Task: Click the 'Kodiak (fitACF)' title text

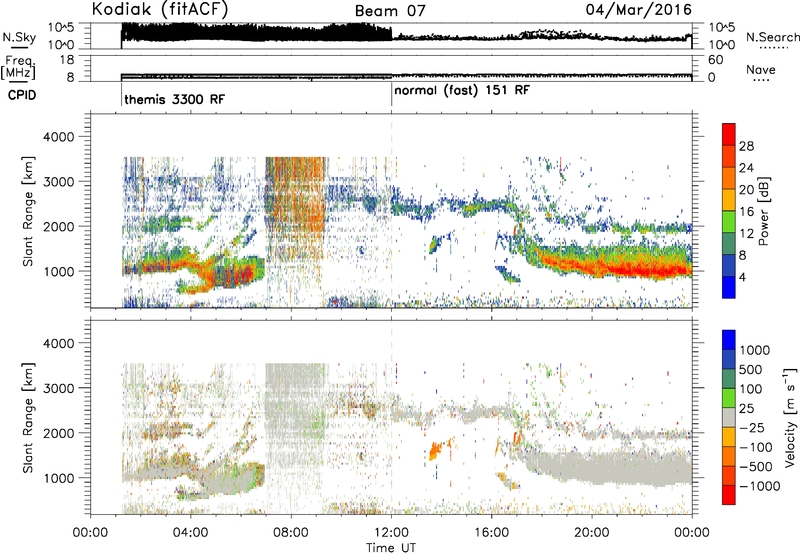Action: 160,9
